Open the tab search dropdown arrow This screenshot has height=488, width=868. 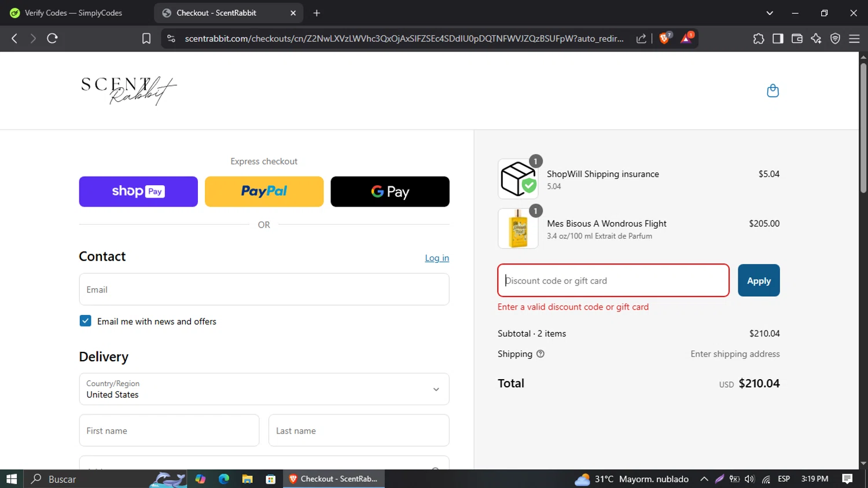click(770, 13)
